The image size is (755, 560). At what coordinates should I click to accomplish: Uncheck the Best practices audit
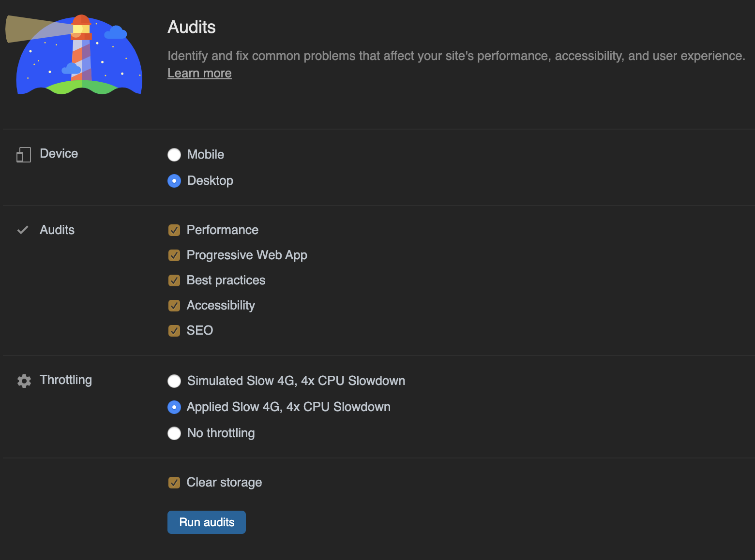click(174, 280)
